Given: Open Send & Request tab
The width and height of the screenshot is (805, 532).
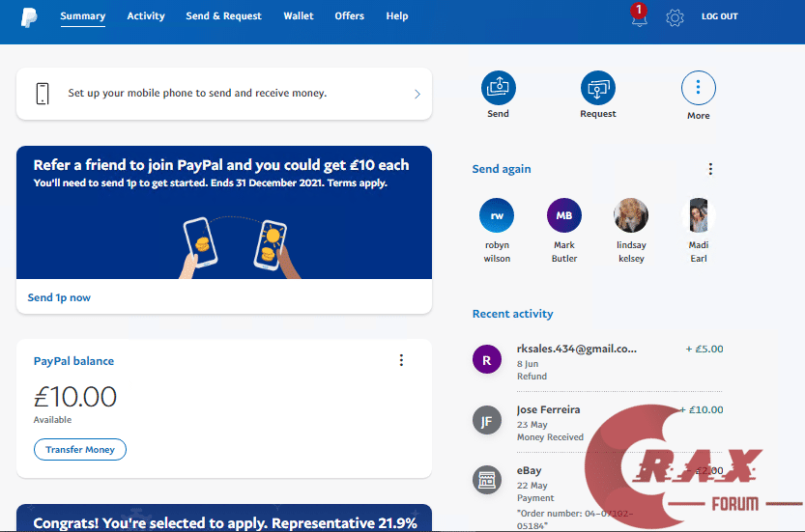Looking at the screenshot, I should pyautogui.click(x=224, y=16).
